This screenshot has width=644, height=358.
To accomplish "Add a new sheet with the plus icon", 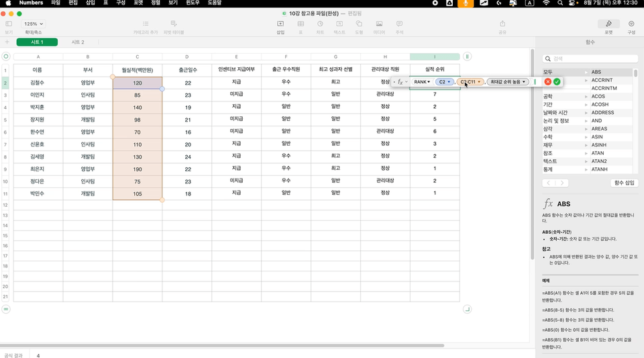I will pyautogui.click(x=7, y=42).
